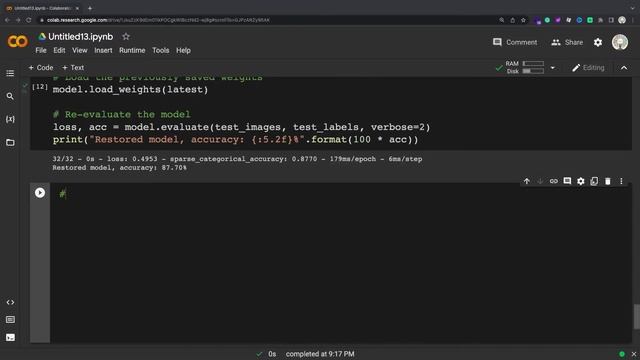The width and height of the screenshot is (640, 360).
Task: Mirror cell in tab
Action: pyautogui.click(x=594, y=181)
